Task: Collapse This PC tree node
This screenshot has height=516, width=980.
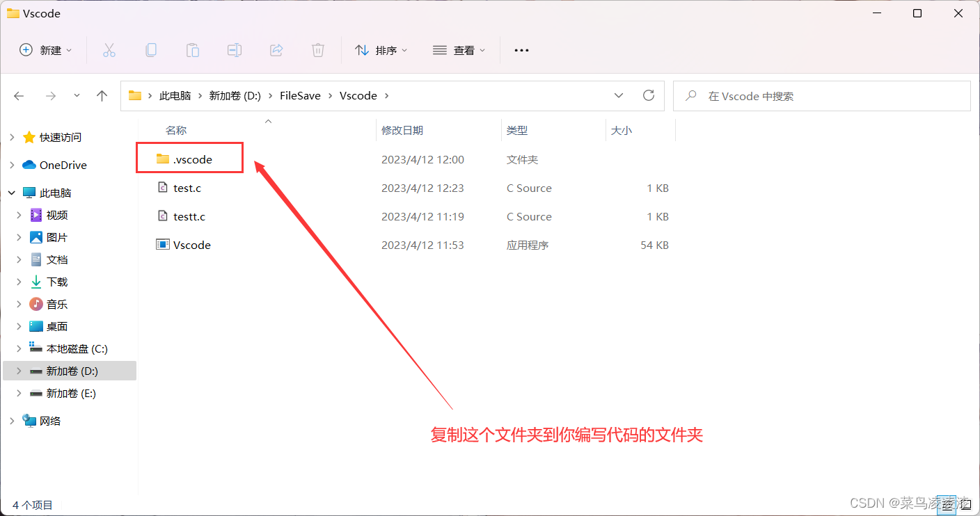Action: tap(12, 193)
